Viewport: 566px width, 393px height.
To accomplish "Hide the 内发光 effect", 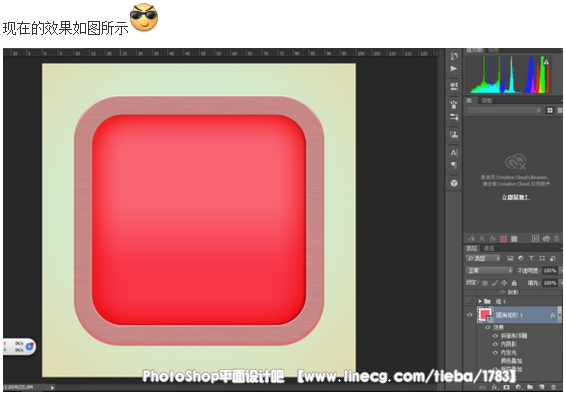I will [x=496, y=352].
